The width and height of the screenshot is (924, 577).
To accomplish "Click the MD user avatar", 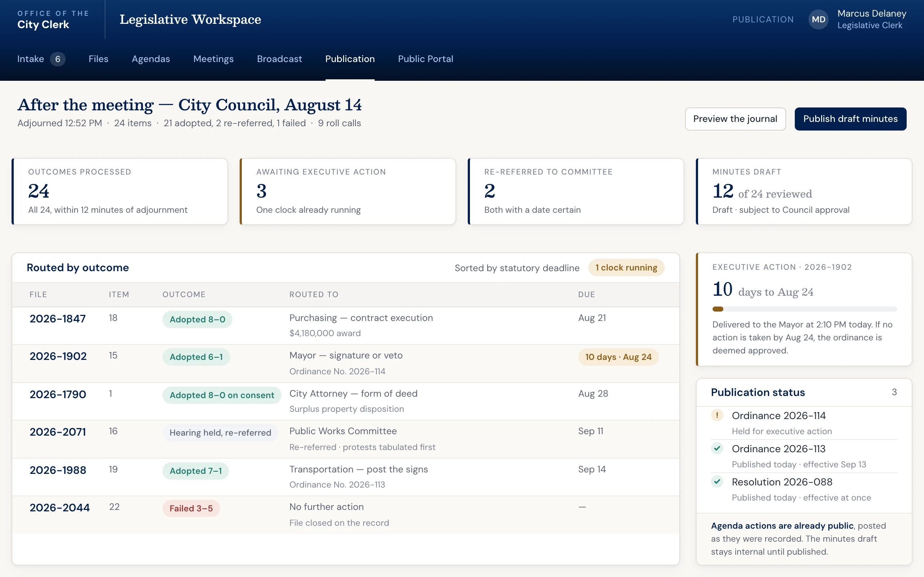I will (818, 19).
